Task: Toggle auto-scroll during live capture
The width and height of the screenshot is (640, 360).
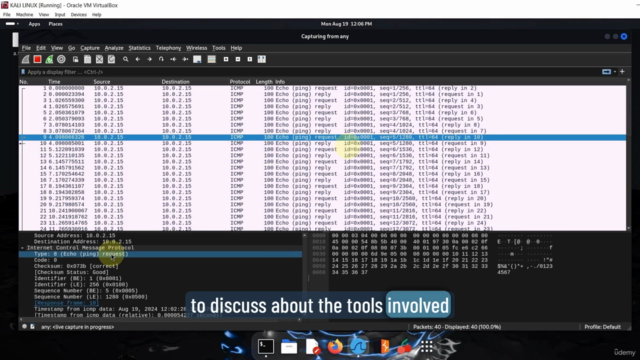Action: click(x=197, y=59)
